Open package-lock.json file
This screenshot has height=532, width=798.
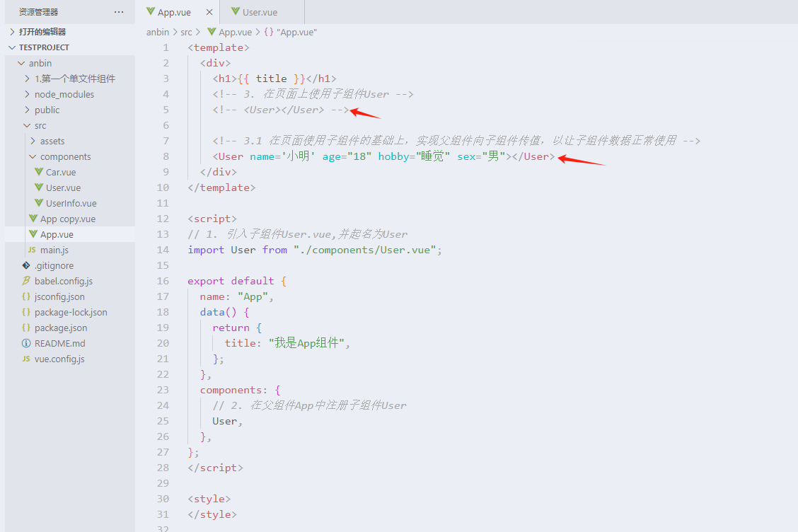click(70, 312)
